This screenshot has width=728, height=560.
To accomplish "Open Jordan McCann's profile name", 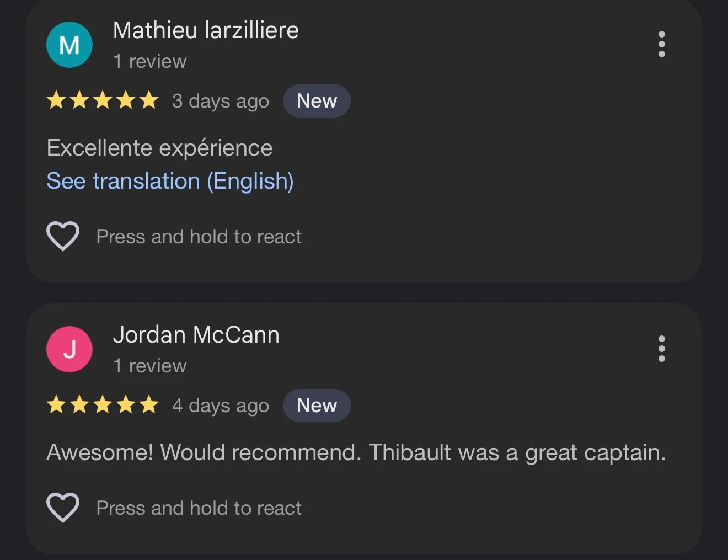I will (196, 335).
